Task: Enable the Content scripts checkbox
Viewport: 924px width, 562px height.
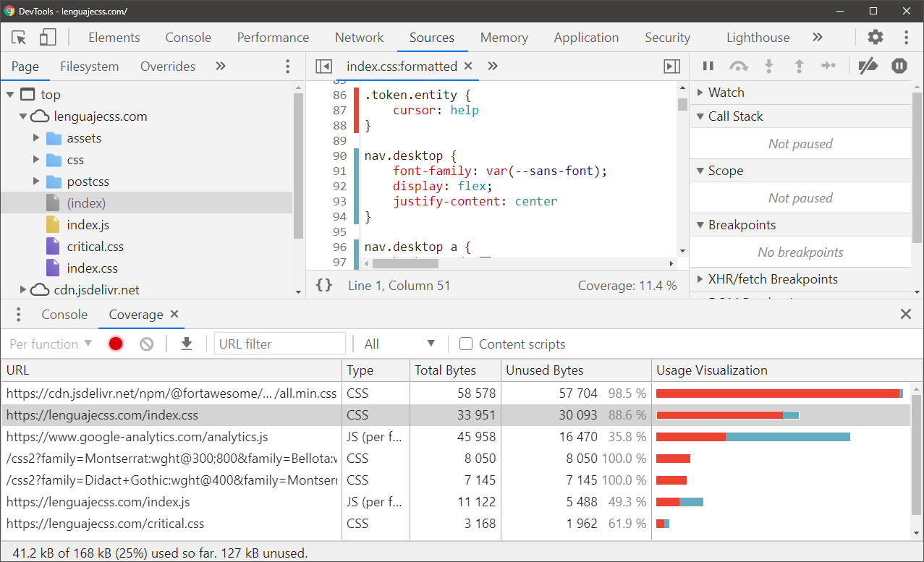Action: coord(467,344)
